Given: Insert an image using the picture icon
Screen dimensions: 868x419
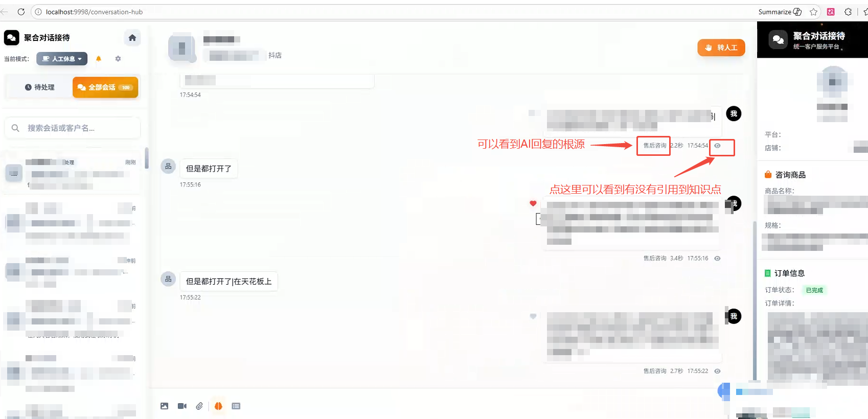Looking at the screenshot, I should (x=164, y=406).
